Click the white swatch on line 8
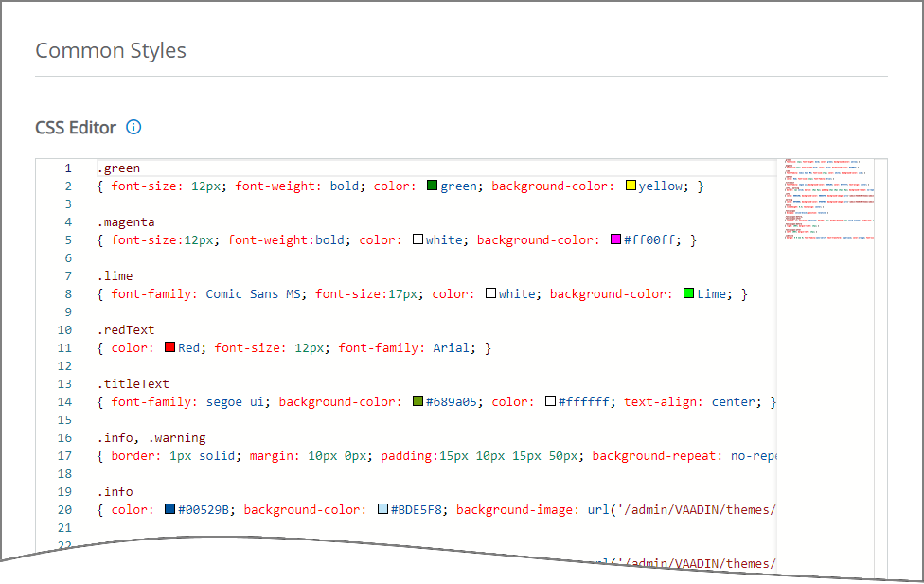The image size is (924, 584). click(490, 293)
